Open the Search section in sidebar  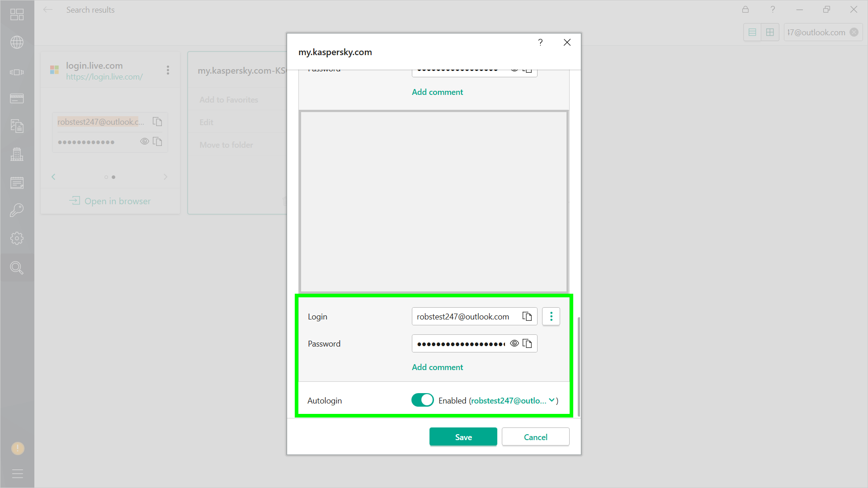[17, 268]
